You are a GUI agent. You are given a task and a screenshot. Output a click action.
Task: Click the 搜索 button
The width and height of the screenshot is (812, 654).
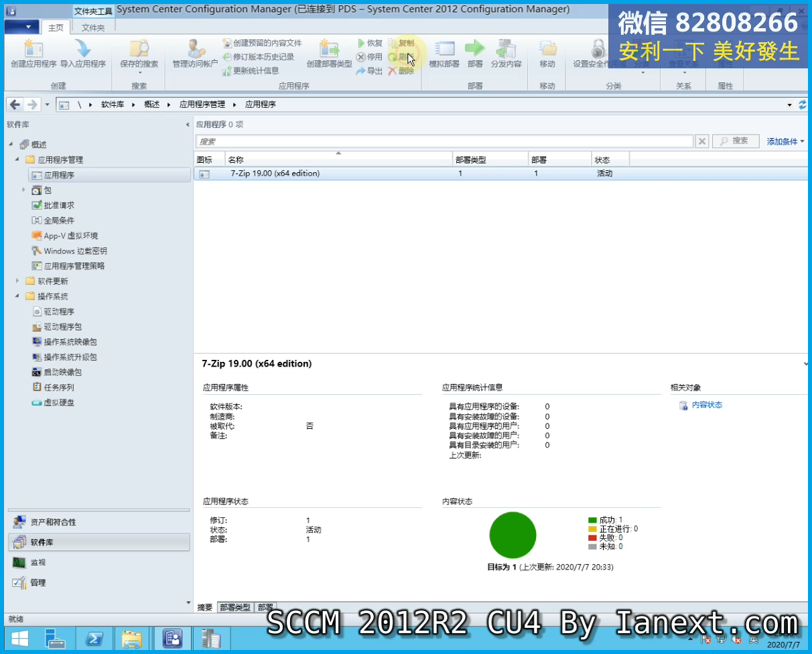pos(735,141)
